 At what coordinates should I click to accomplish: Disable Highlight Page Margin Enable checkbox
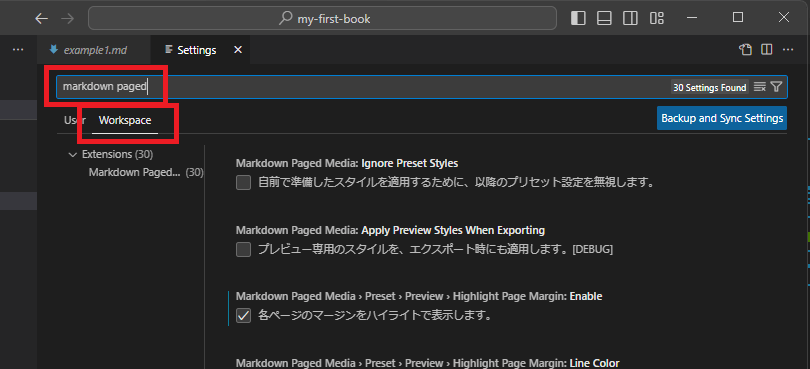[243, 315]
